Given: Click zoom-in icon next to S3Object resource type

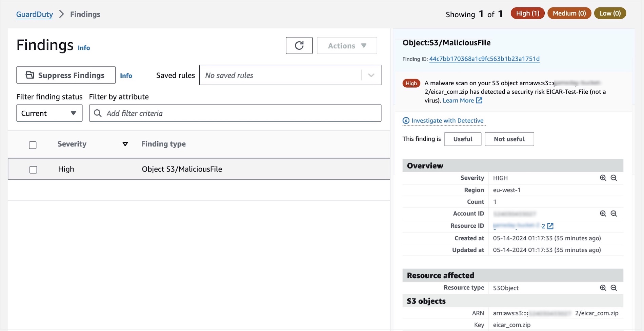Looking at the screenshot, I should coord(603,288).
